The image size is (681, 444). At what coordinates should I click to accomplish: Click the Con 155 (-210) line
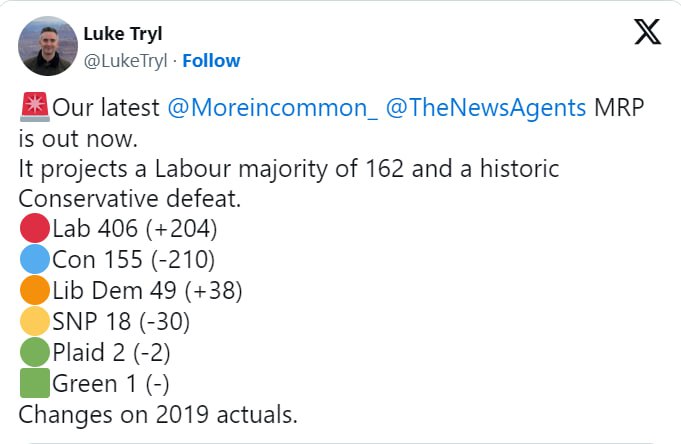[134, 260]
